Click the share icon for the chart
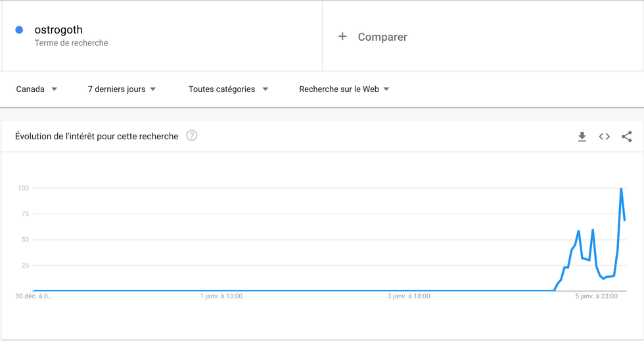Image resolution: width=644 pixels, height=341 pixels. tap(626, 137)
